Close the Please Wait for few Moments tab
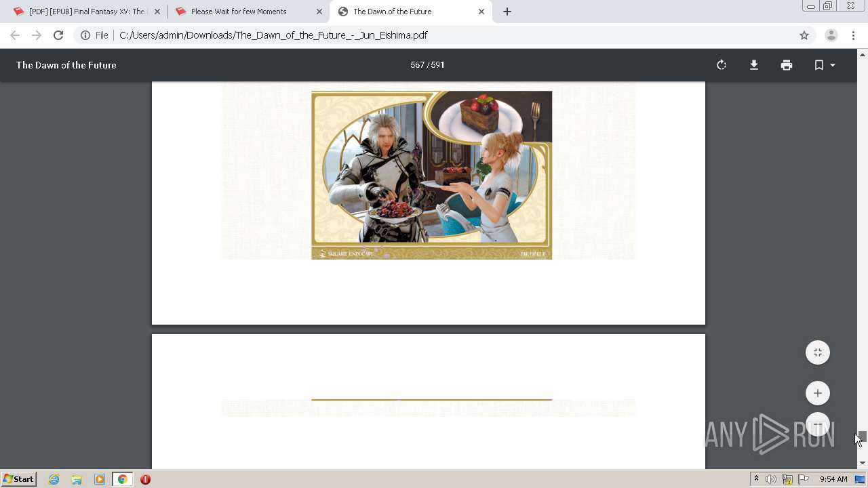Viewport: 868px width, 488px height. pos(319,12)
